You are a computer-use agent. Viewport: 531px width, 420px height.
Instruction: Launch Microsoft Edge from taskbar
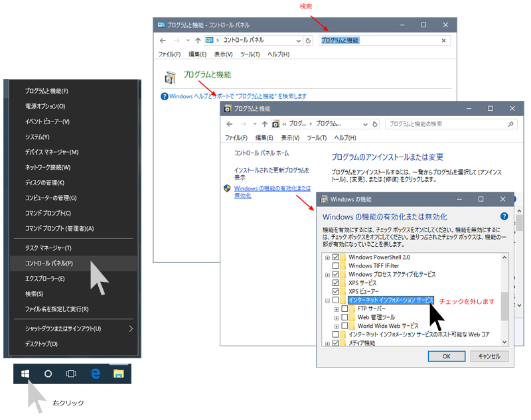(96, 374)
